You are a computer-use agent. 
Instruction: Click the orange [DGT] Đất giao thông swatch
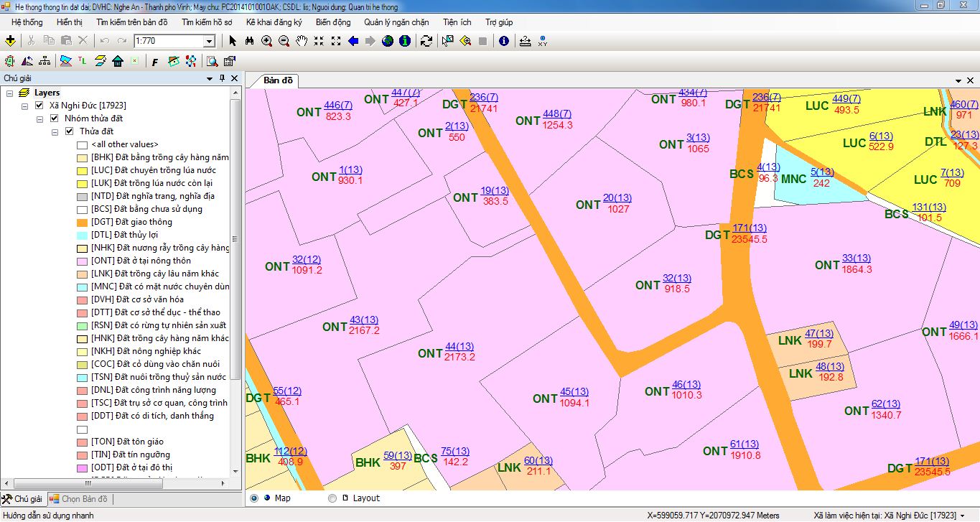(x=83, y=223)
